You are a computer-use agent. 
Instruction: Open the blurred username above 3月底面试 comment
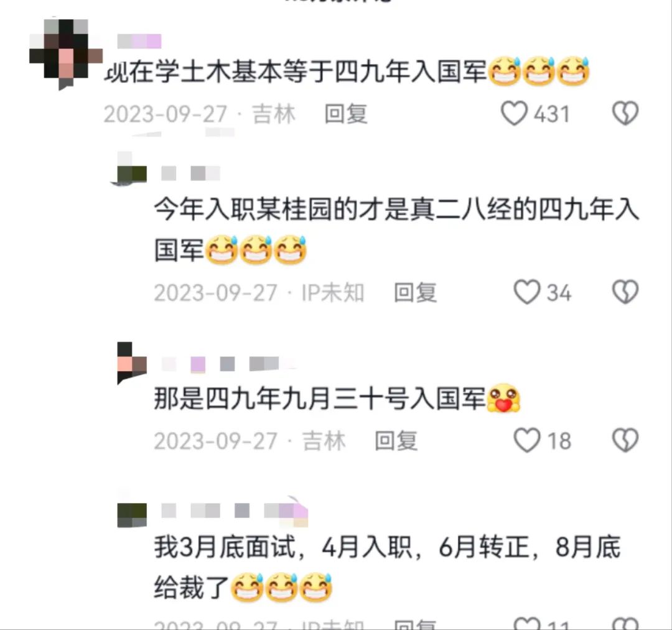[235, 511]
